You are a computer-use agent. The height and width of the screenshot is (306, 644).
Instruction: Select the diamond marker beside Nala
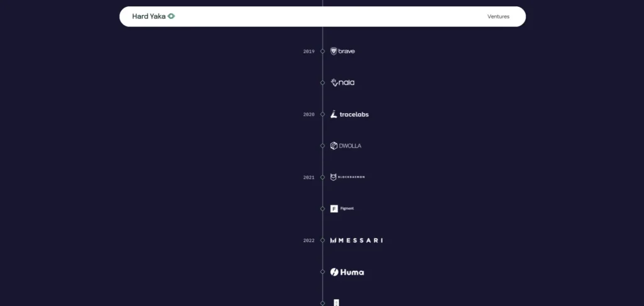[x=323, y=82]
